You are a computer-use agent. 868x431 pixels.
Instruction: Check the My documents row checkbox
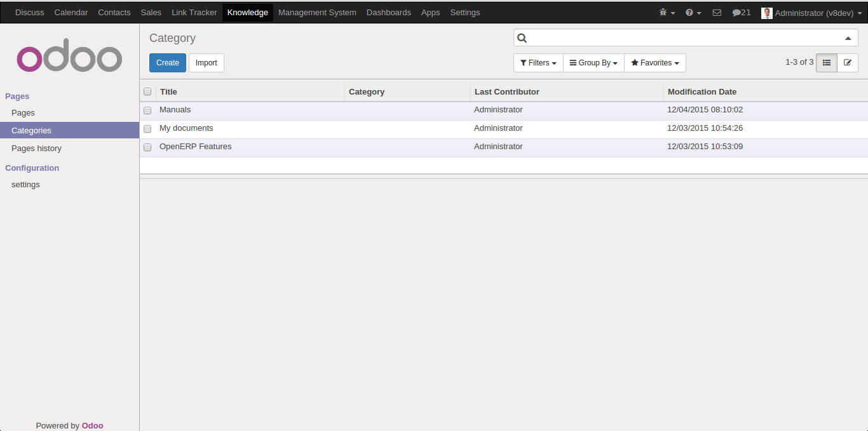click(x=147, y=129)
